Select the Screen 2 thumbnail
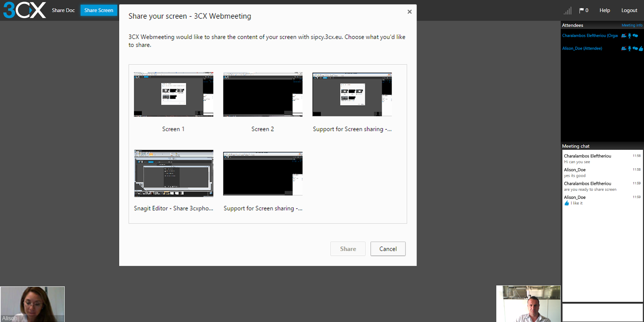Viewport: 644px width, 322px height. (x=263, y=95)
